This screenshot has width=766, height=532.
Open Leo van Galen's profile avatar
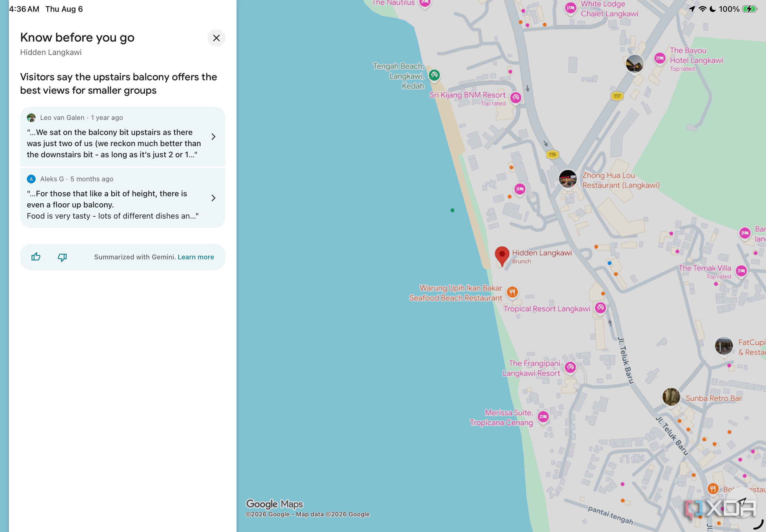coord(31,118)
